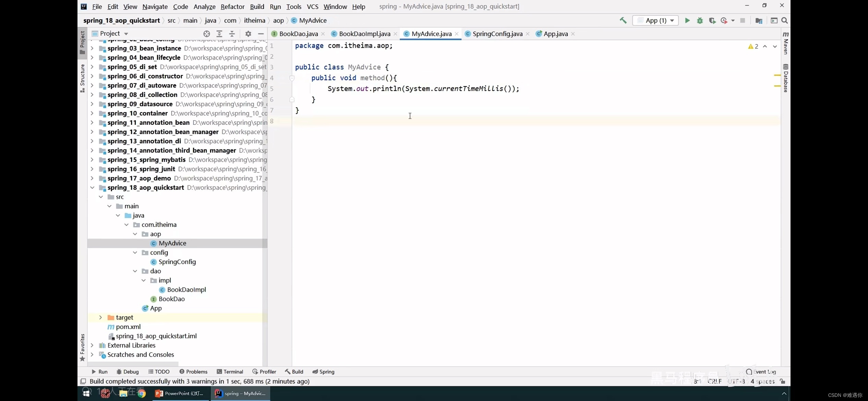Run App with the green play icon
Image resolution: width=868 pixels, height=401 pixels.
pos(687,21)
